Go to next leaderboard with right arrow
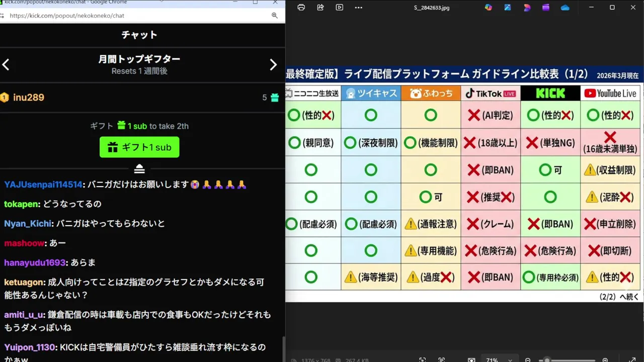The height and width of the screenshot is (362, 644). [273, 65]
